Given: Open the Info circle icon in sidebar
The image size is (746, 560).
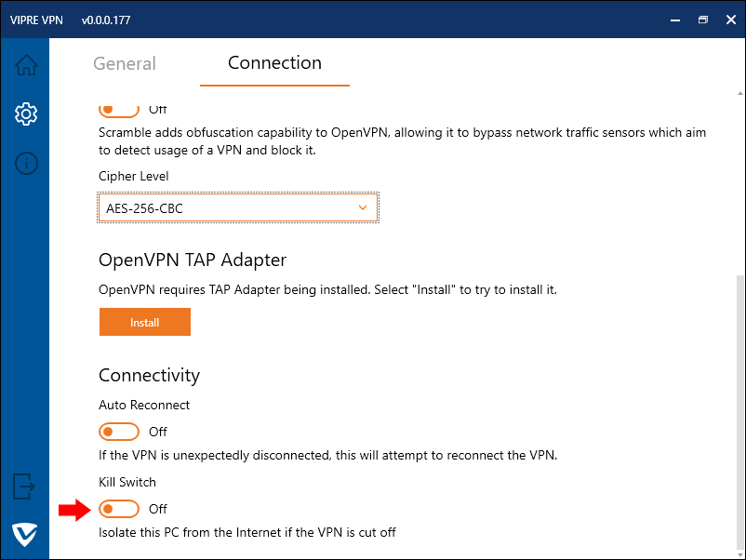Looking at the screenshot, I should tap(26, 164).
